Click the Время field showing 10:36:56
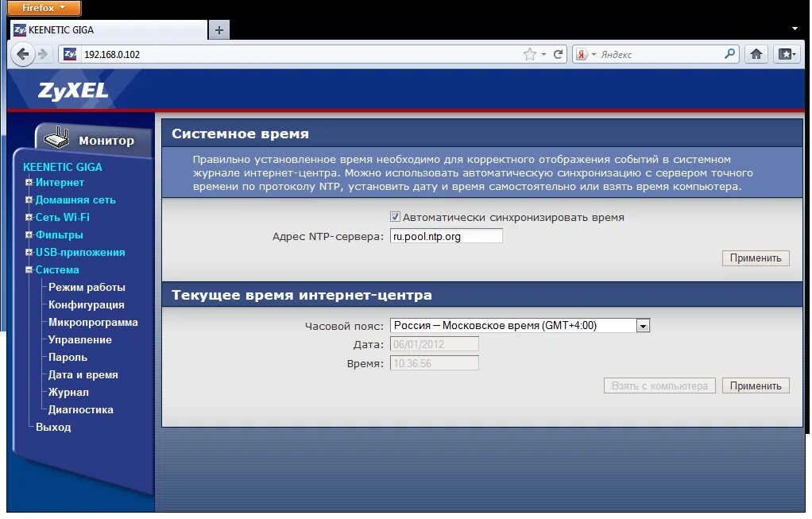 [x=434, y=363]
